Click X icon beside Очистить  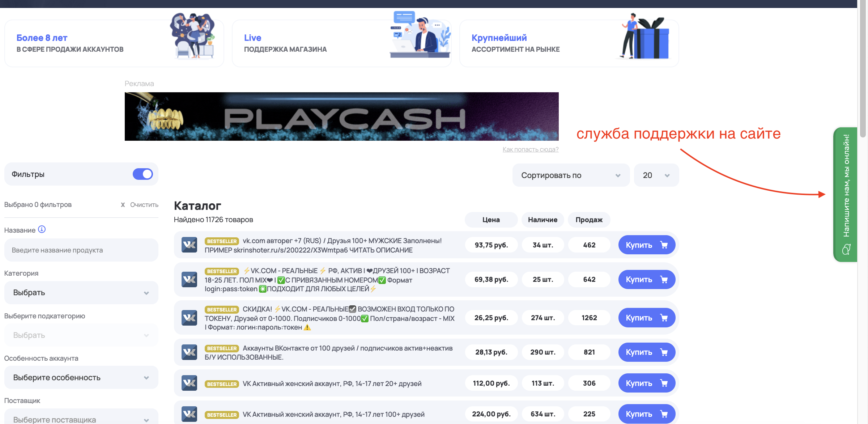[x=123, y=205]
